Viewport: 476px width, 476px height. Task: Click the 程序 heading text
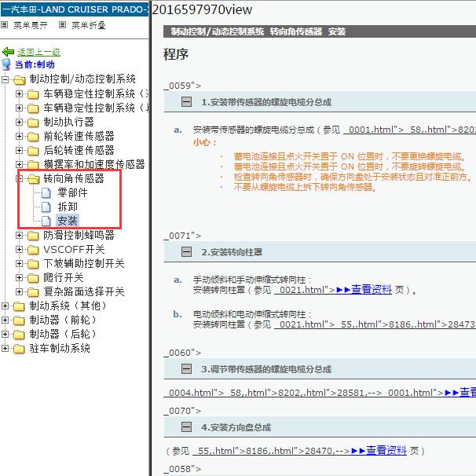[176, 54]
